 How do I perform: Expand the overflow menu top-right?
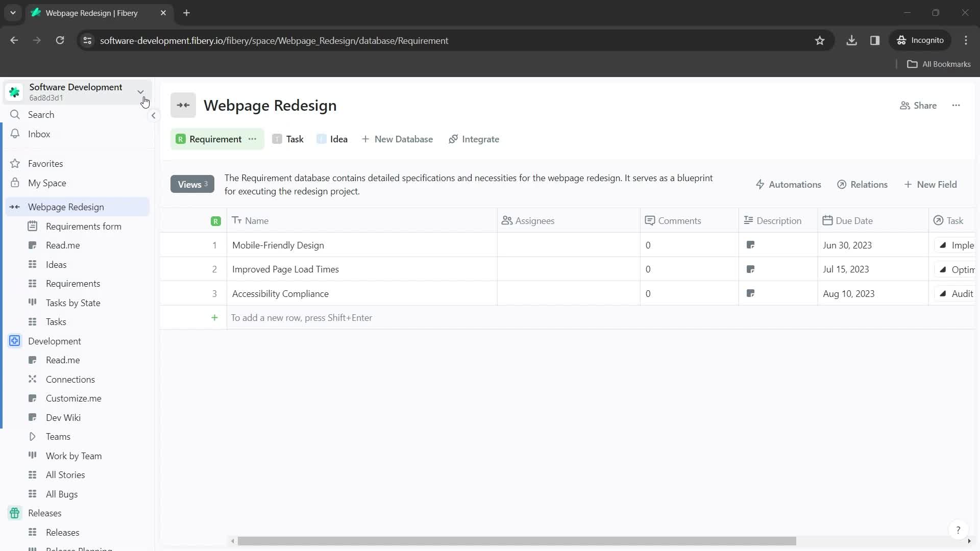[956, 105]
